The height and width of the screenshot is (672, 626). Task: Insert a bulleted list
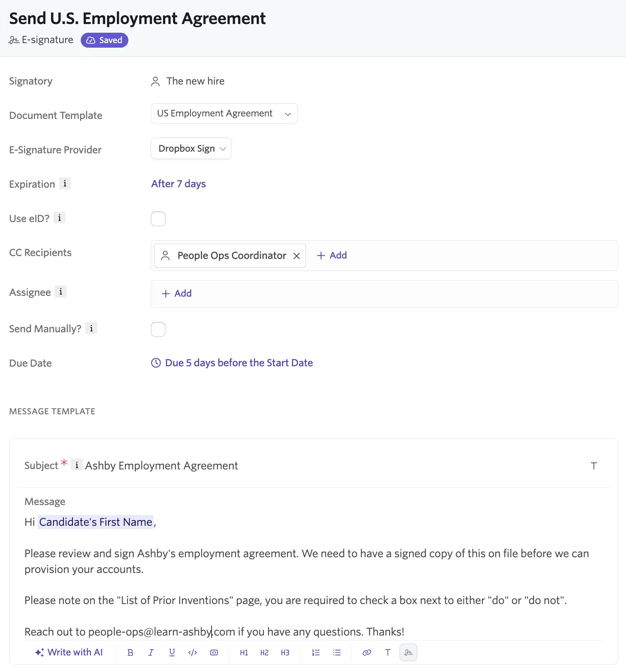point(337,653)
